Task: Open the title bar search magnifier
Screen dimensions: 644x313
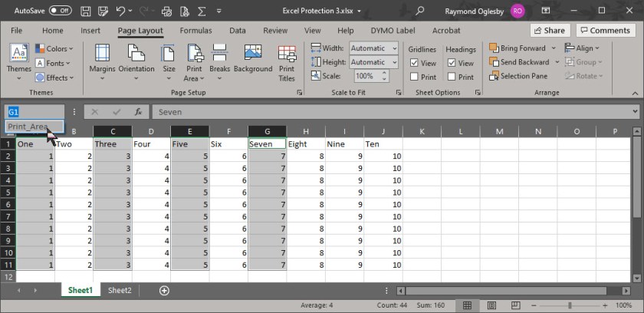Action: 419,11
